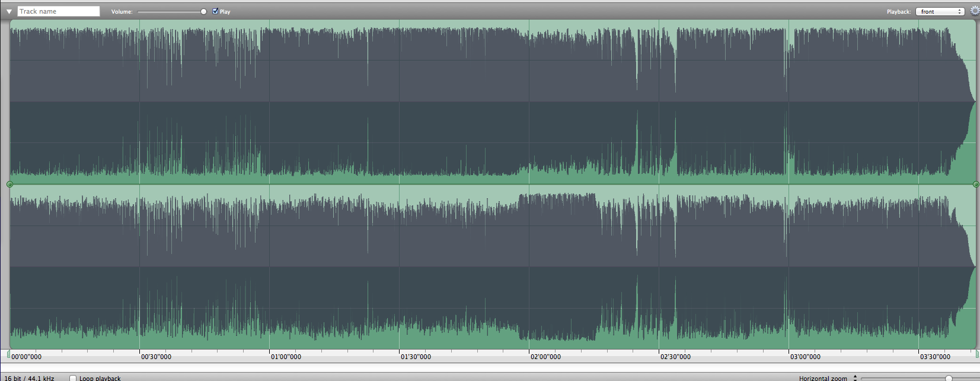
Task: Click the '16 bit / 44.1 kHz' status text
Action: point(29,378)
